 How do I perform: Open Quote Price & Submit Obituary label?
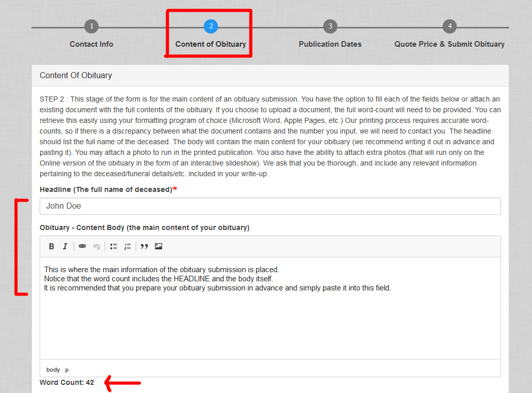[x=450, y=44]
